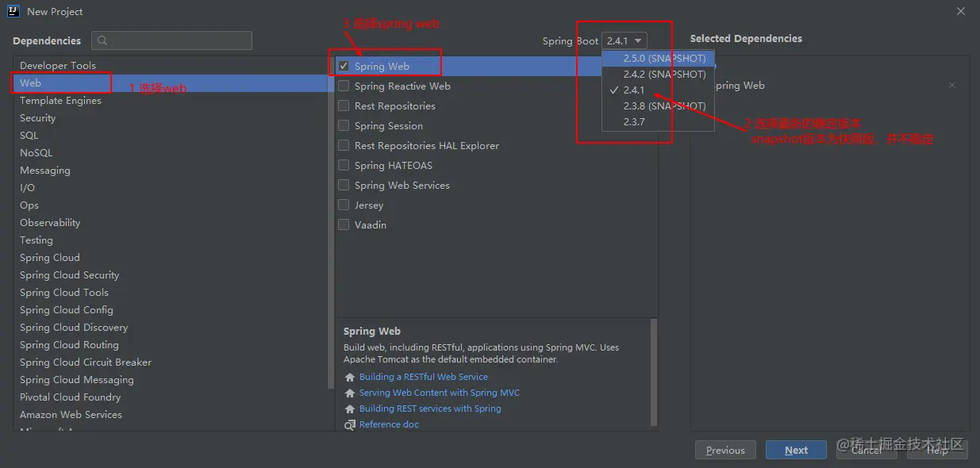This screenshot has width=980, height=468.
Task: Select the Spring Cloud Security category
Action: [171, 275]
